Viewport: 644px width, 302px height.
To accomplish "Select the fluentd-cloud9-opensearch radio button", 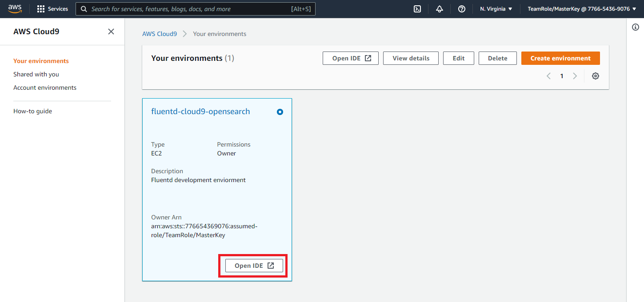I will [280, 112].
